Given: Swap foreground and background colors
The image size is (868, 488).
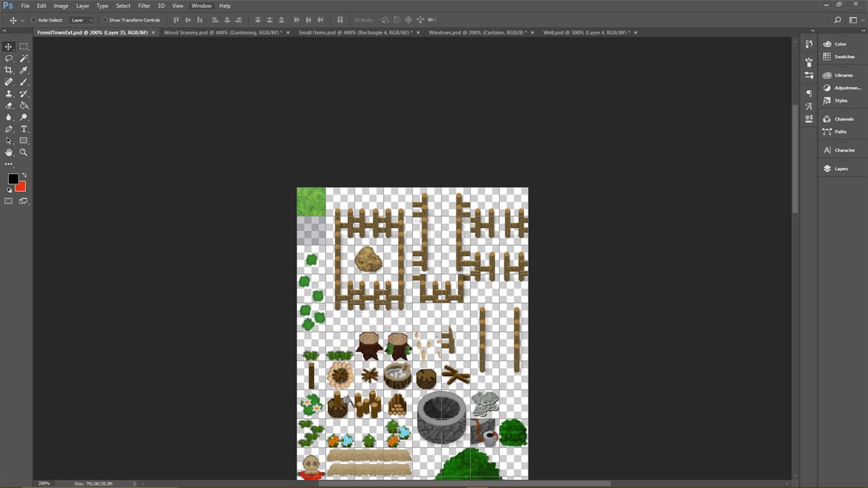Looking at the screenshot, I should tap(24, 175).
